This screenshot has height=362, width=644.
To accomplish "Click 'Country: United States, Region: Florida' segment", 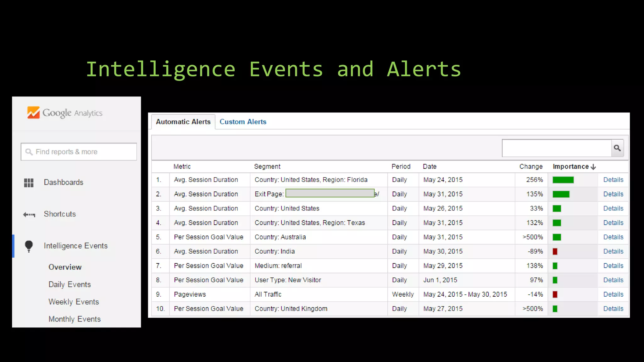I will (x=311, y=180).
